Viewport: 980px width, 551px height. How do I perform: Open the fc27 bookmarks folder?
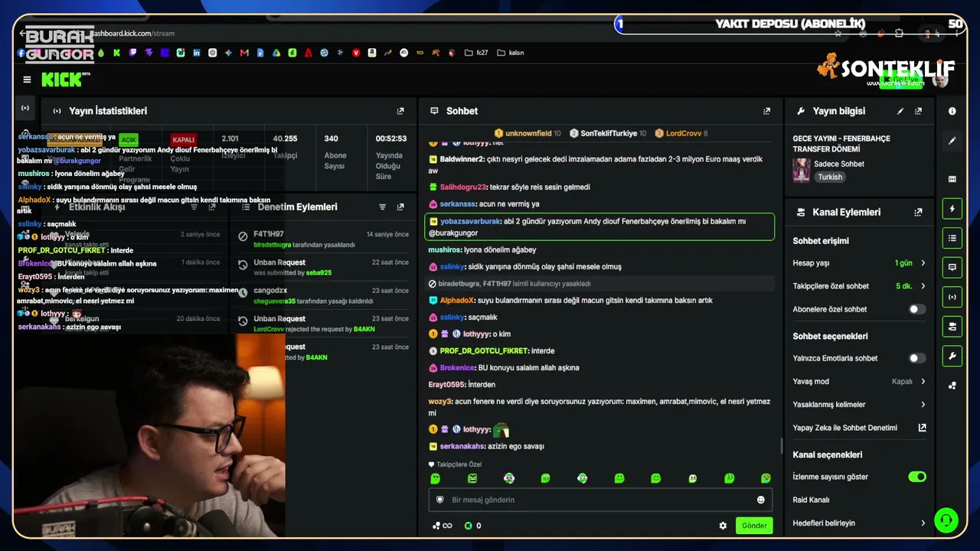point(475,53)
